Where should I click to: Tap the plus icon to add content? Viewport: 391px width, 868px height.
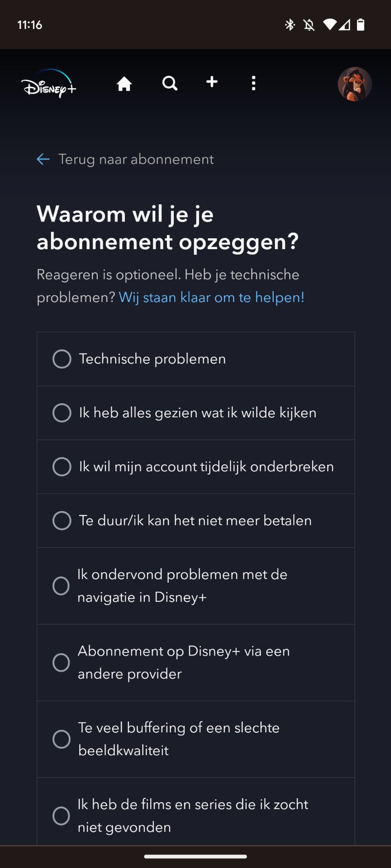coord(211,82)
